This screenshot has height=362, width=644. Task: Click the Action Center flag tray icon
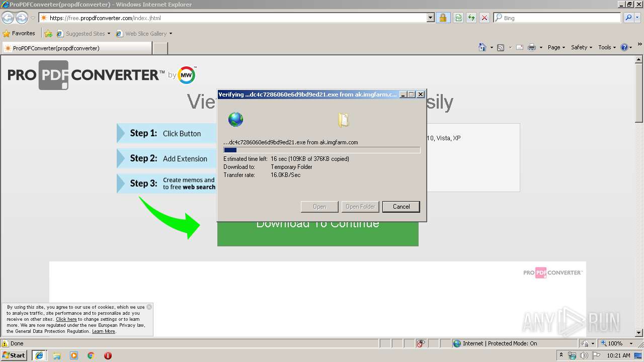coord(596,355)
